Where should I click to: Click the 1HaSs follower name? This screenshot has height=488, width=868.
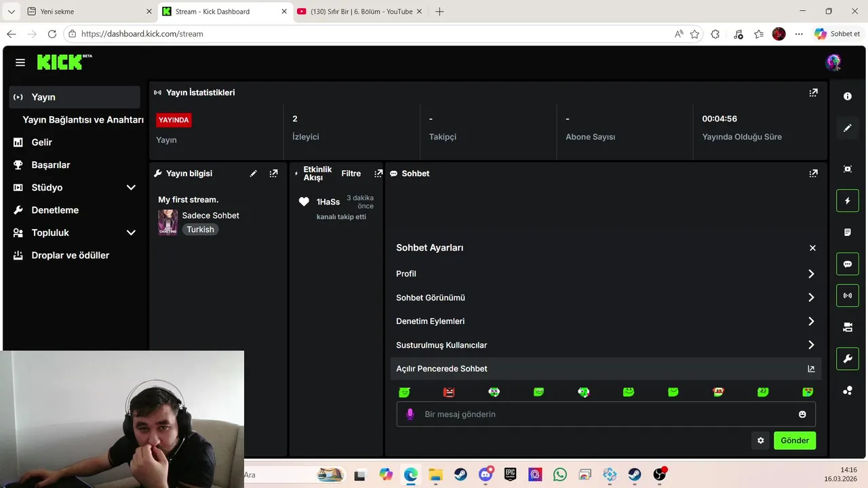click(328, 202)
